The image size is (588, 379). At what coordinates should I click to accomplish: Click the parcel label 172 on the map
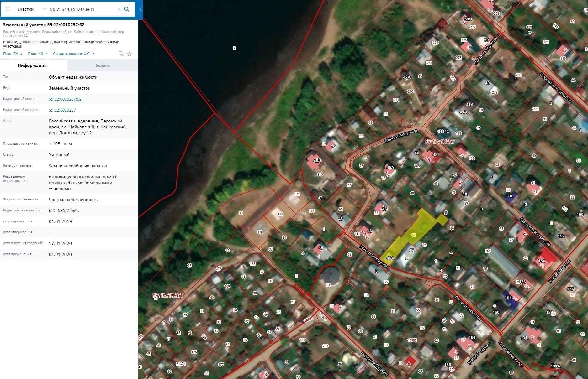point(297,195)
